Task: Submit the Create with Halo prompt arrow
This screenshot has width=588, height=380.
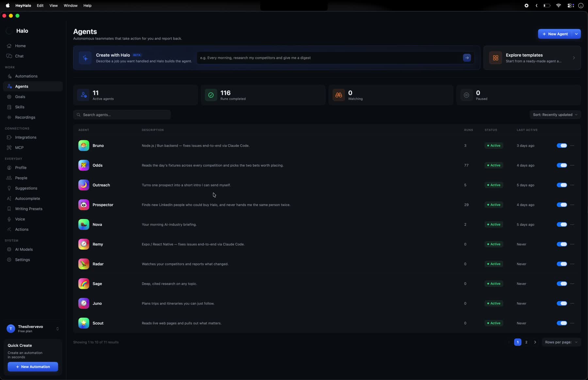Action: point(467,58)
